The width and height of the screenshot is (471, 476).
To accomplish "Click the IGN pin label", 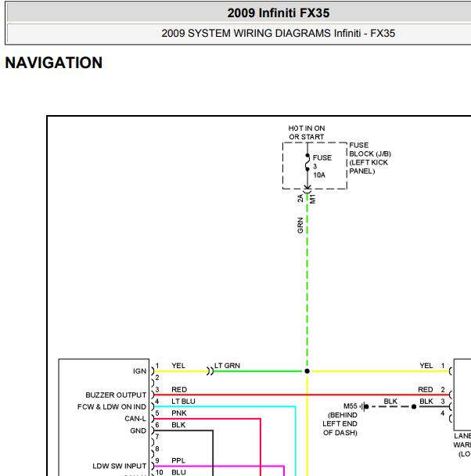I will pos(139,371).
